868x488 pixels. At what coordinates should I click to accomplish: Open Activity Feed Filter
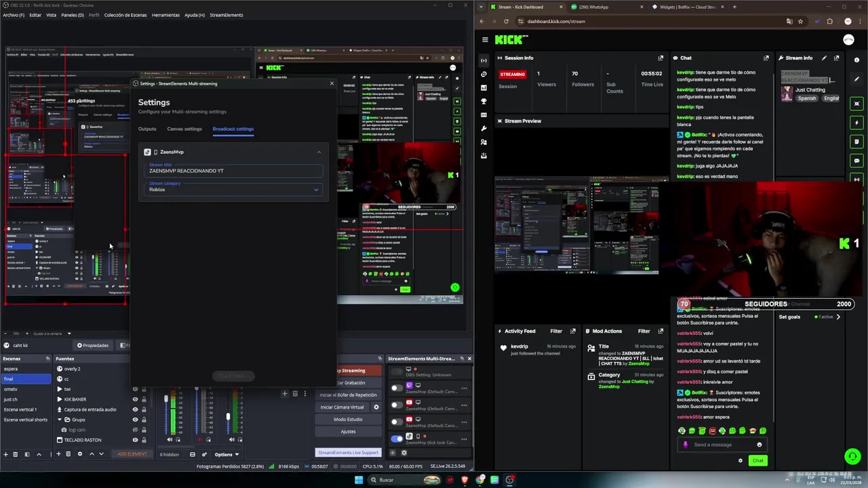pyautogui.click(x=556, y=331)
